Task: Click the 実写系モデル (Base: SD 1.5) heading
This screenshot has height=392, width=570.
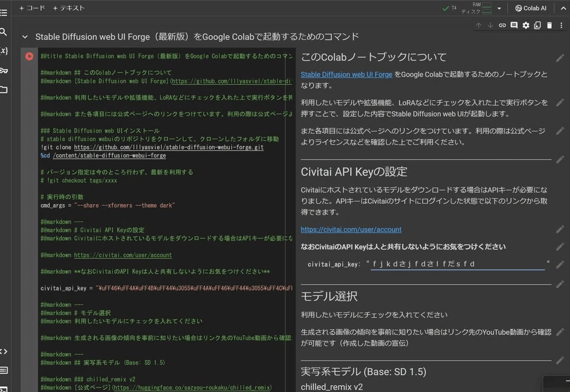Action: point(363,371)
